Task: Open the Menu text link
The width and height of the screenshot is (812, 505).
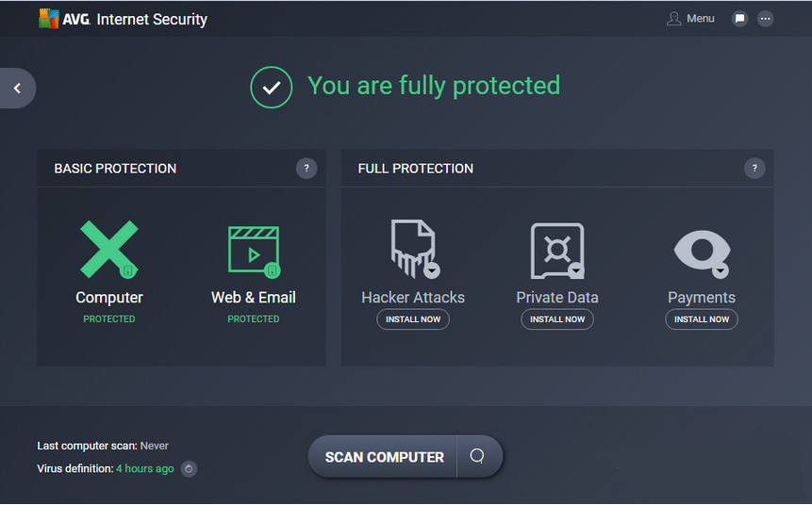Action: tap(700, 19)
